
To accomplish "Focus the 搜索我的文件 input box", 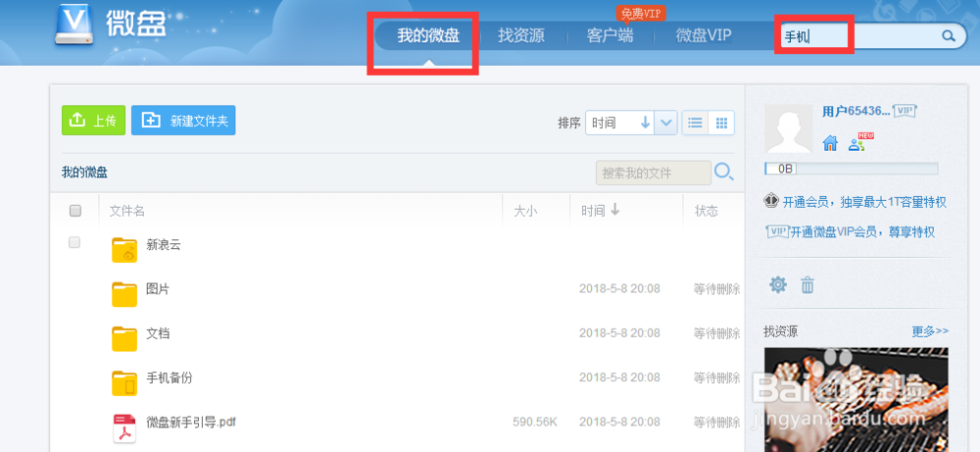I will coord(653,174).
